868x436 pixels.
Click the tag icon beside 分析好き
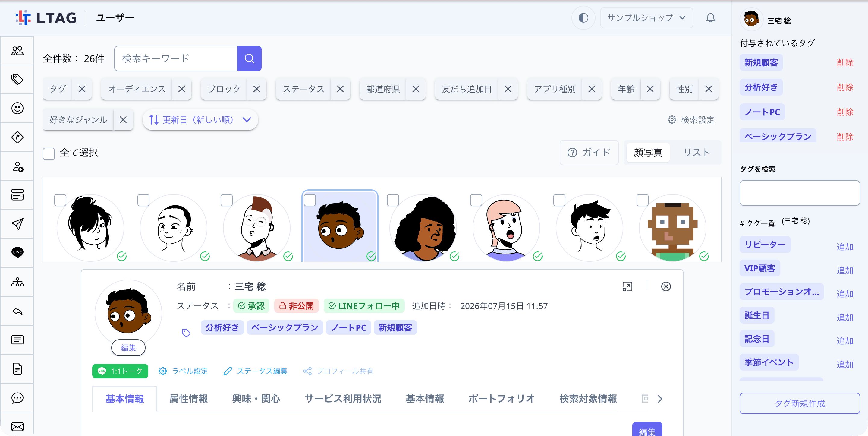(x=186, y=333)
